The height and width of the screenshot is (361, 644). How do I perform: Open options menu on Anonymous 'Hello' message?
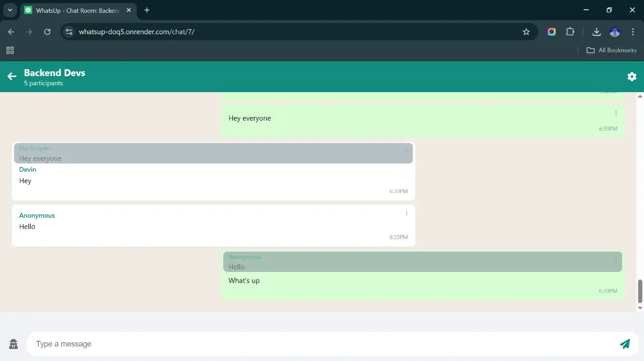click(406, 213)
